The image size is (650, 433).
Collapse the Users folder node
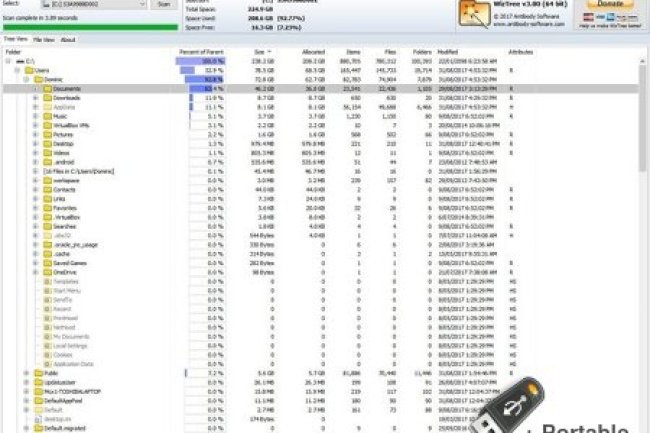click(x=18, y=70)
